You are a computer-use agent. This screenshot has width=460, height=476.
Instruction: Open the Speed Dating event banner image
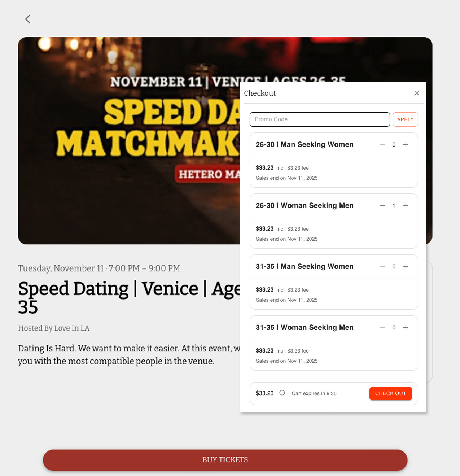pyautogui.click(x=129, y=141)
